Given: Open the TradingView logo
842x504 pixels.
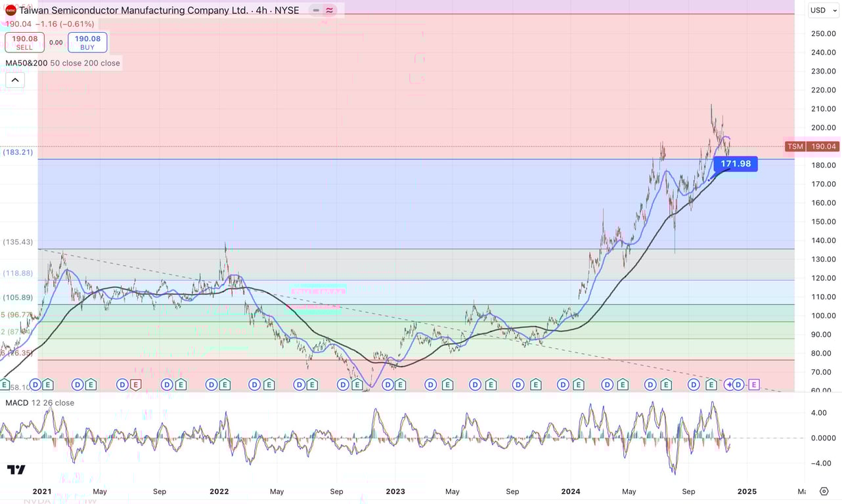Looking at the screenshot, I should click(x=16, y=469).
